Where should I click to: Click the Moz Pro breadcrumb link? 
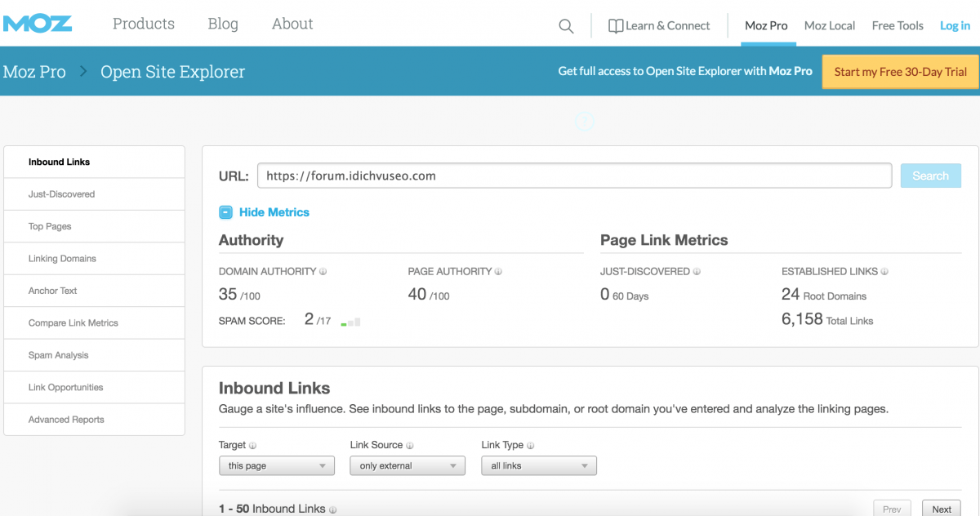(34, 72)
